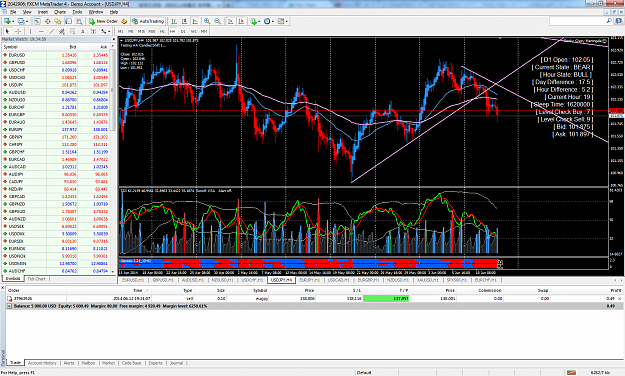The height and width of the screenshot is (376, 625).
Task: Click the New Order button
Action: [103, 21]
